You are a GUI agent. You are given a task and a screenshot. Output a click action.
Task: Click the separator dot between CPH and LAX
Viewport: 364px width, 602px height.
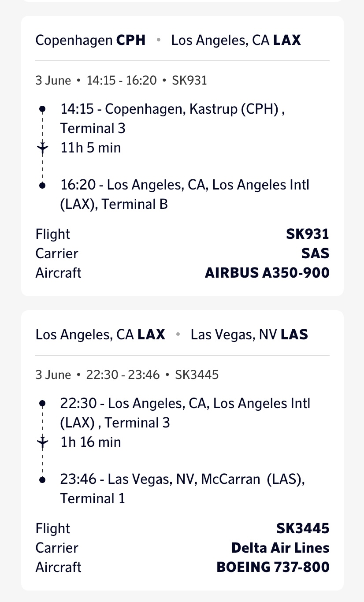(x=159, y=41)
